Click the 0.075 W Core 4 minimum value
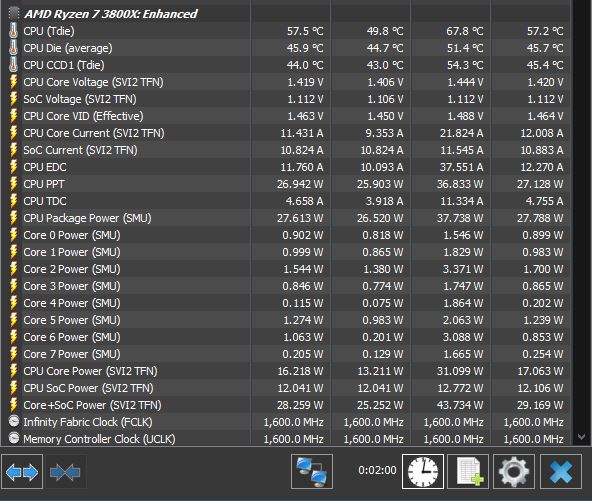The height and width of the screenshot is (501, 592). click(382, 303)
